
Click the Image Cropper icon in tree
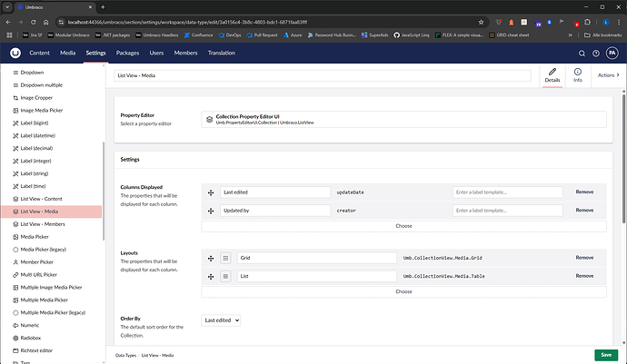pyautogui.click(x=15, y=98)
